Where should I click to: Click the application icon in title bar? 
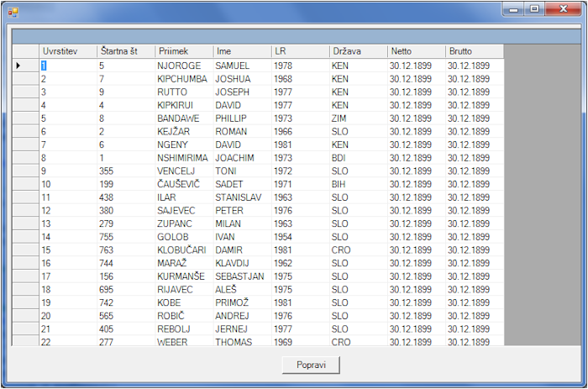[x=13, y=9]
